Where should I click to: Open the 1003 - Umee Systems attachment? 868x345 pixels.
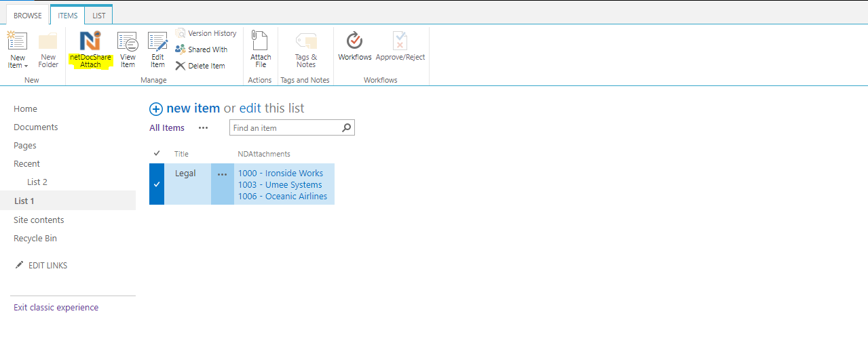pos(280,185)
